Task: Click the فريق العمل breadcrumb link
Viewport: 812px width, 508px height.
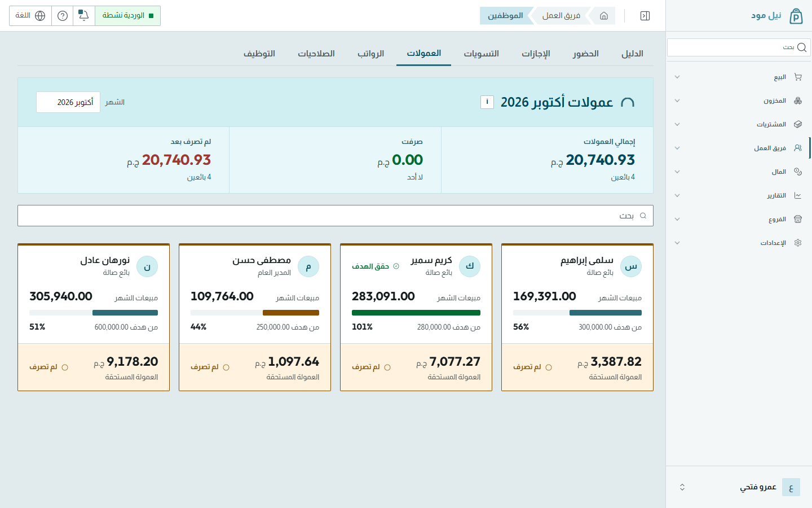Action: pyautogui.click(x=561, y=16)
